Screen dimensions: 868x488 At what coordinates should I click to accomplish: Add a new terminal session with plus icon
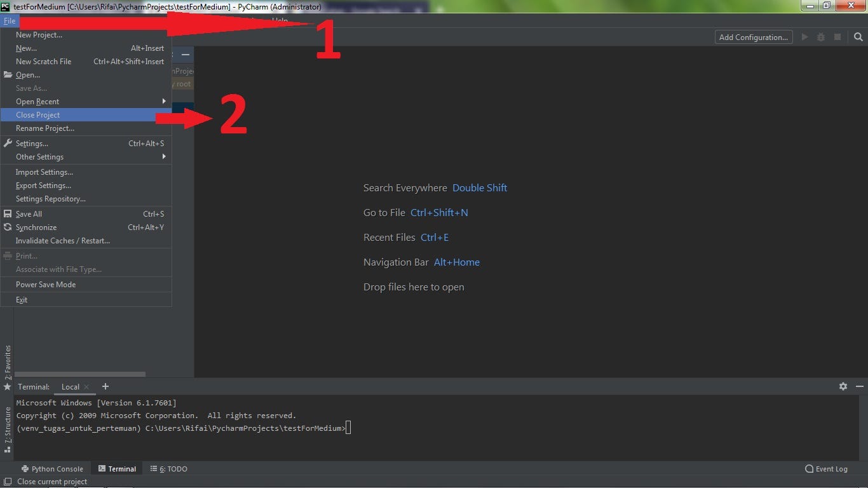[x=105, y=386]
